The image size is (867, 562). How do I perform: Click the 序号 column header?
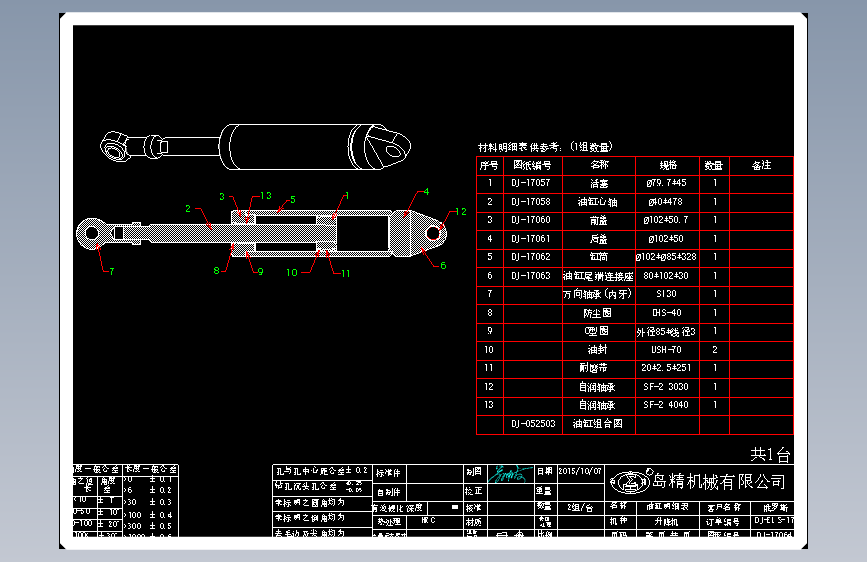tap(489, 165)
